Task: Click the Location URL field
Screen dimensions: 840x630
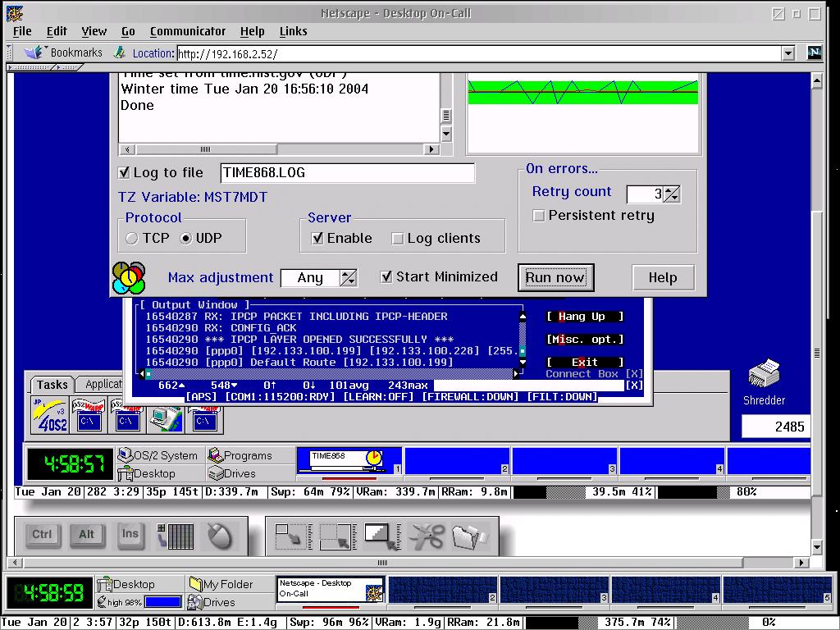Action: (x=479, y=53)
